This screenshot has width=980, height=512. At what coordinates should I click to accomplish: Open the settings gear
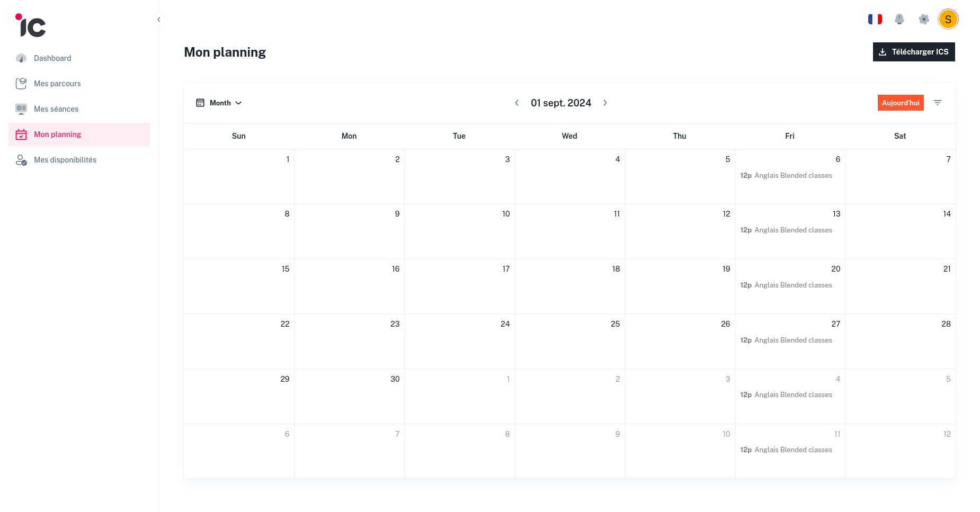coord(924,19)
